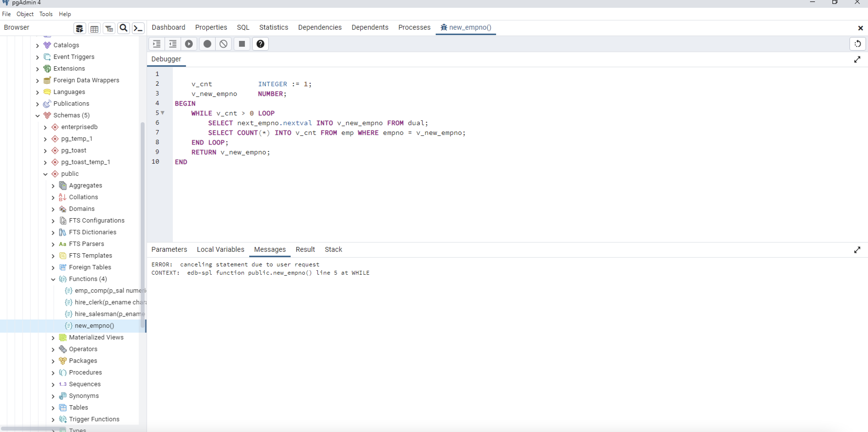Screen dimensions: 868x432
Task: Open the Help menu
Action: tap(65, 14)
